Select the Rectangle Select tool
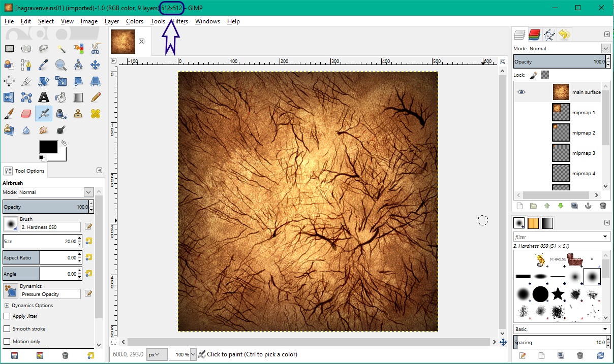The image size is (614, 364). pos(9,49)
